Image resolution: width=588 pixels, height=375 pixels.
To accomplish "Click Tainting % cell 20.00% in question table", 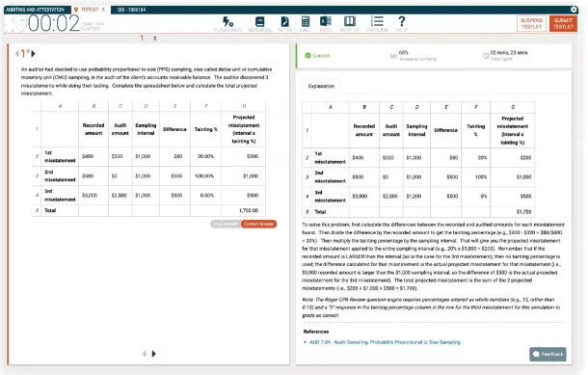I will pos(205,156).
